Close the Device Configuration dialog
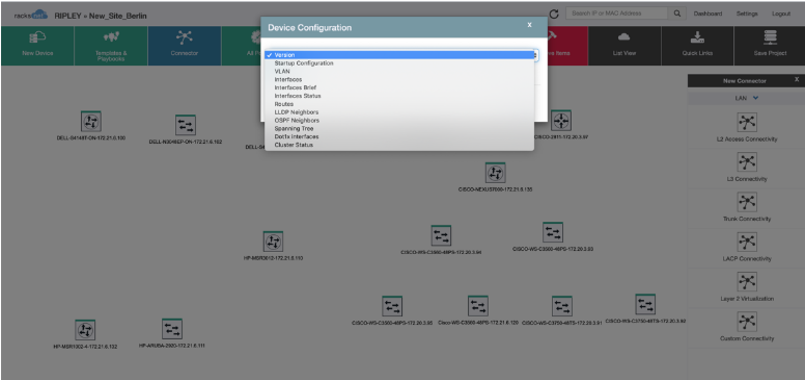The width and height of the screenshot is (806, 380). (529, 25)
